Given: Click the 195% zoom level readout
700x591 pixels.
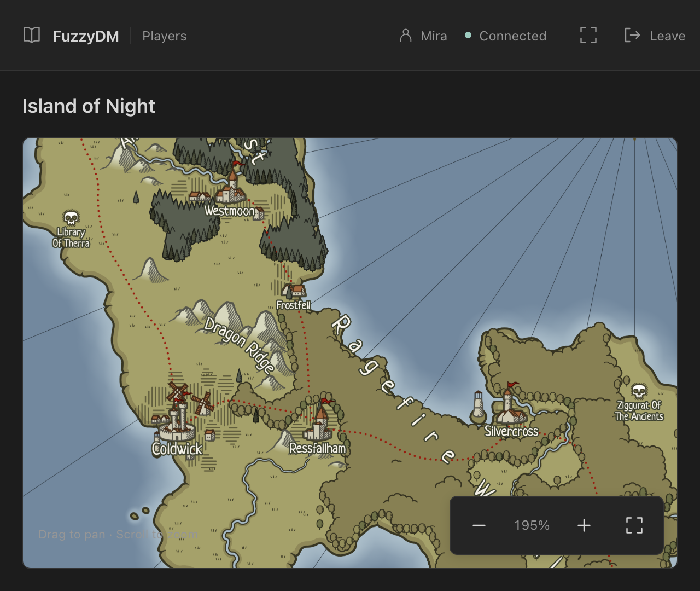Looking at the screenshot, I should 532,525.
